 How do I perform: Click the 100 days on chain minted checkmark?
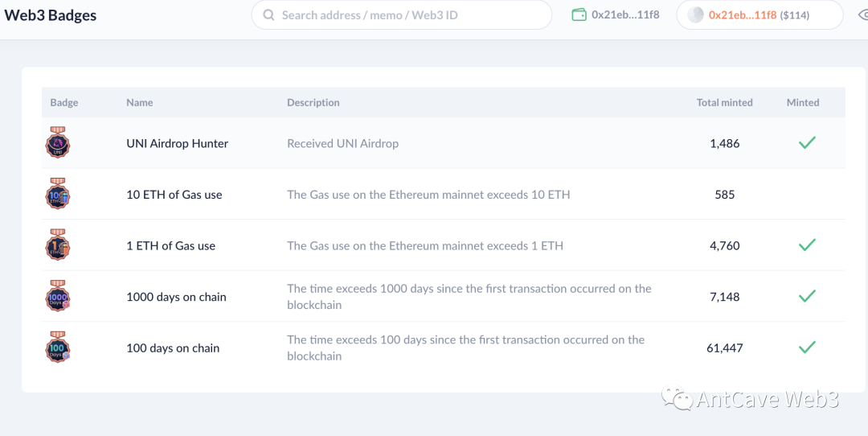coord(807,348)
